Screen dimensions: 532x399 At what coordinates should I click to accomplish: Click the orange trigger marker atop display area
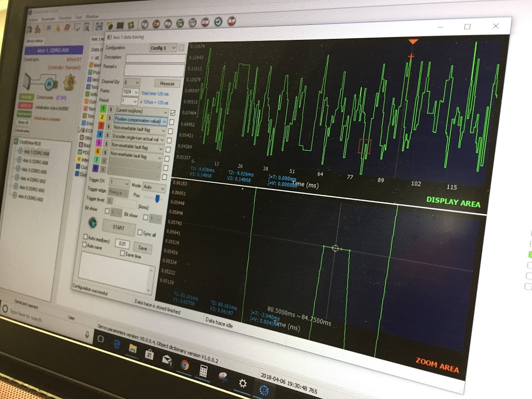pyautogui.click(x=413, y=42)
